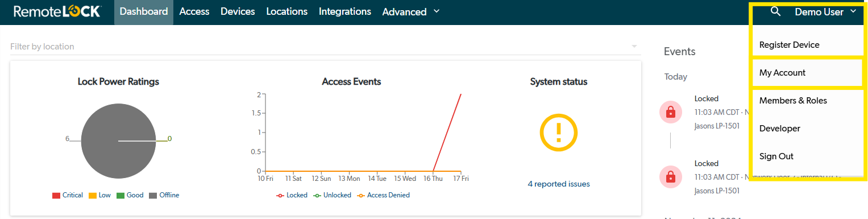Open the Integrations tab
The image size is (868, 219).
(x=345, y=11)
